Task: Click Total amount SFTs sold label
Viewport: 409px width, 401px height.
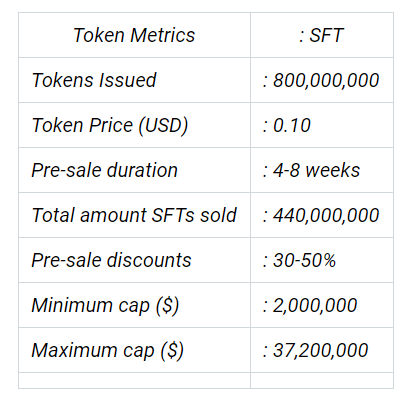Action: [x=134, y=215]
